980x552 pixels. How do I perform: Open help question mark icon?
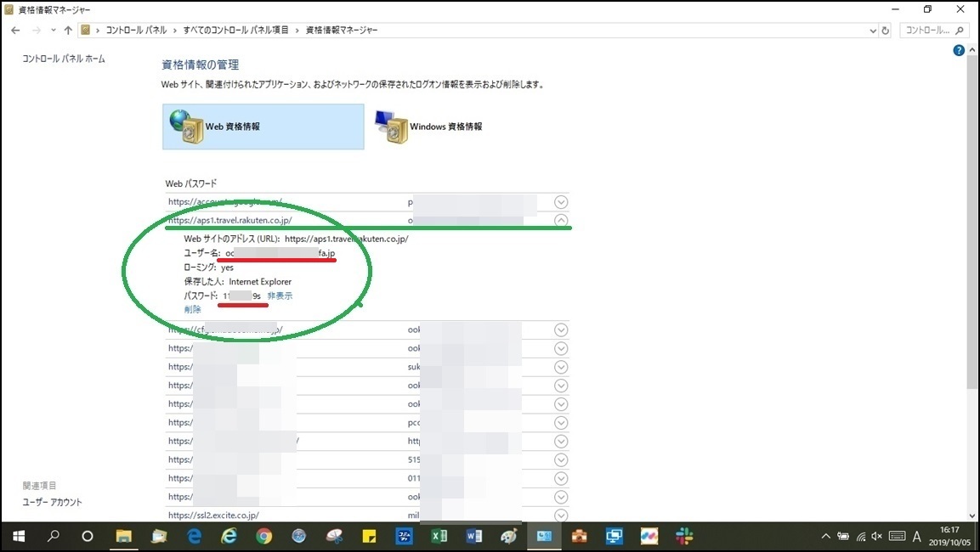[959, 51]
